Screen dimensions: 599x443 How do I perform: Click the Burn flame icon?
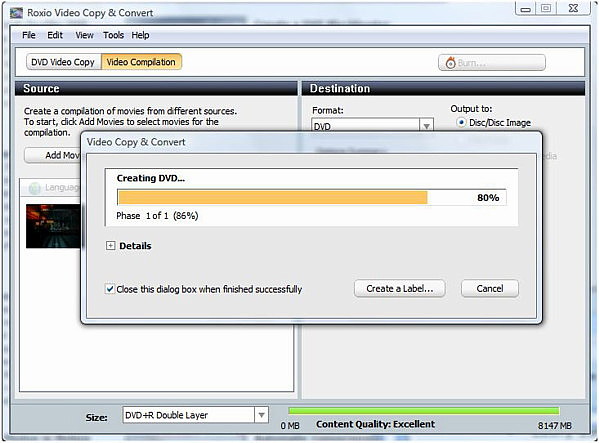pos(451,63)
